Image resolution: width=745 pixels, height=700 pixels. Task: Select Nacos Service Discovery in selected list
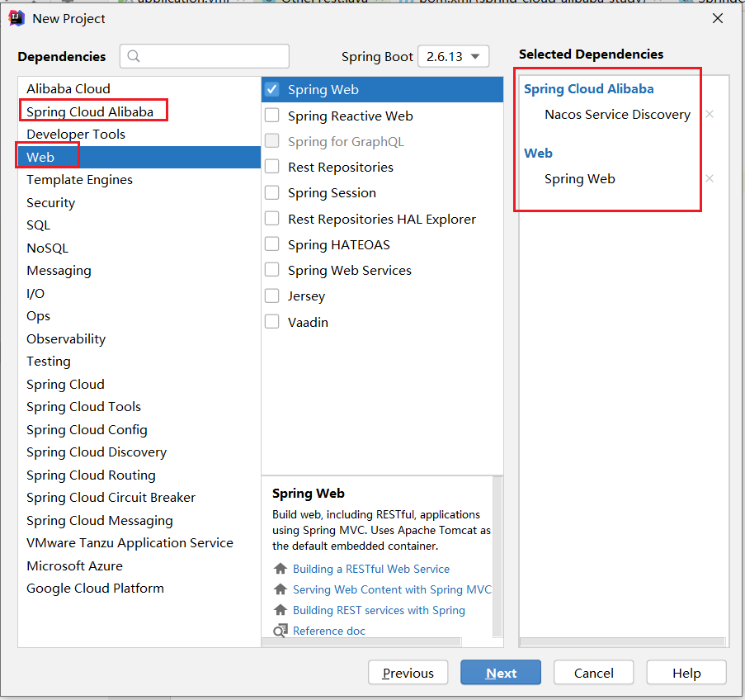point(617,114)
